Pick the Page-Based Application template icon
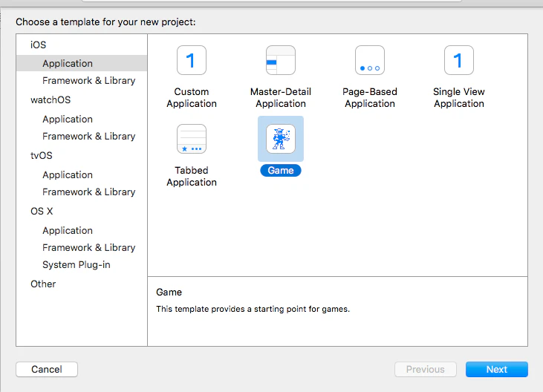This screenshot has width=543, height=392. coord(370,60)
